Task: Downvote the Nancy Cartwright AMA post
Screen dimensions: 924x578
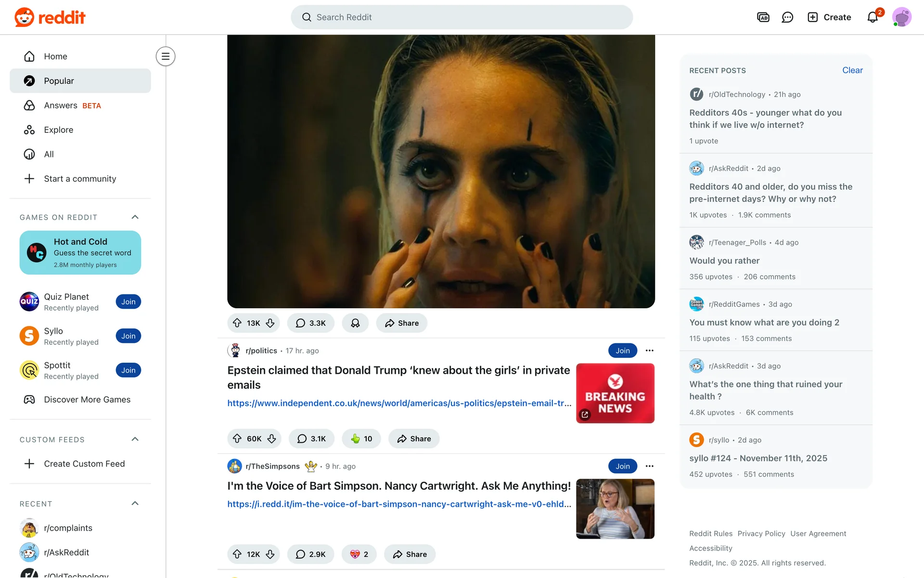Action: [270, 554]
